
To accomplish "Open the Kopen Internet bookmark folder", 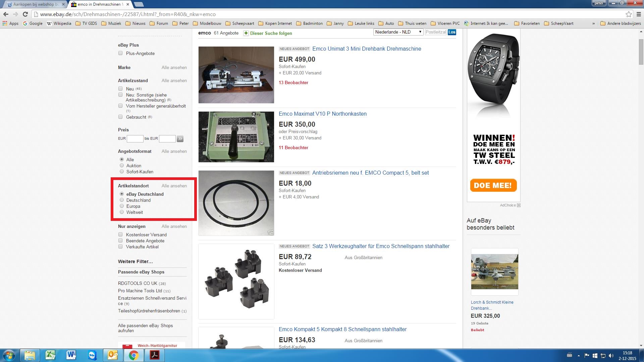I will pos(275,23).
